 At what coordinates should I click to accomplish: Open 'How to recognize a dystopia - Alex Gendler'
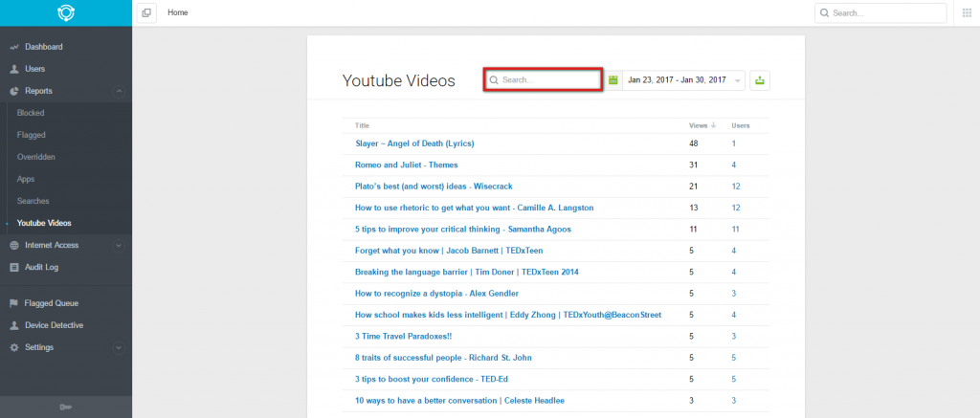coord(436,293)
